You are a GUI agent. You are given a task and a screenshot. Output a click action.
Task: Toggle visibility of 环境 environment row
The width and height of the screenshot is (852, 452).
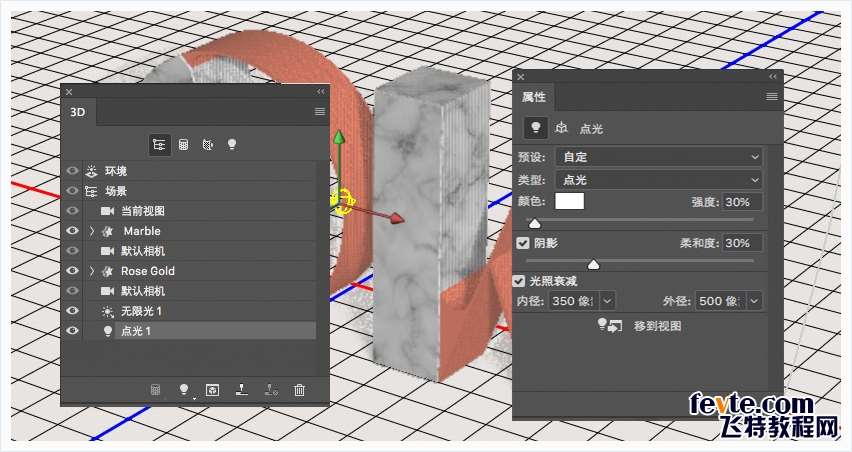click(72, 171)
